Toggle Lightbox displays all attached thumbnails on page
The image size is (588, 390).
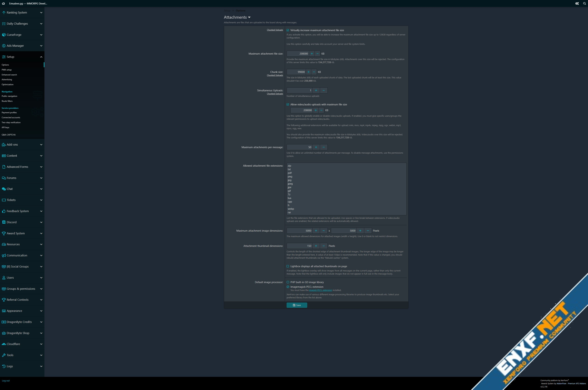click(x=288, y=266)
